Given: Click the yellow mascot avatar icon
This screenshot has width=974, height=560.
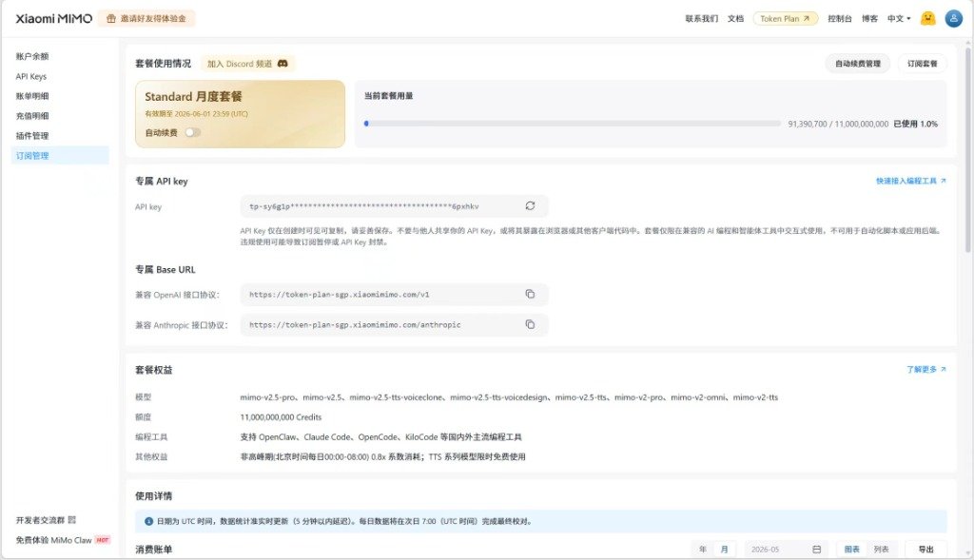Looking at the screenshot, I should coord(928,19).
